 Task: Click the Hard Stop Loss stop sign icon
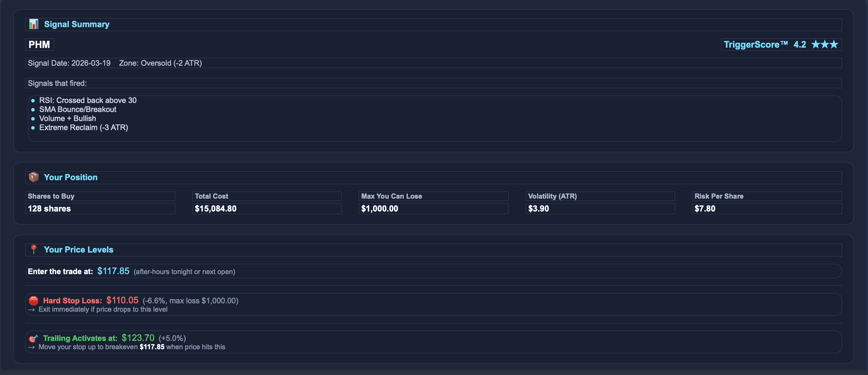33,300
